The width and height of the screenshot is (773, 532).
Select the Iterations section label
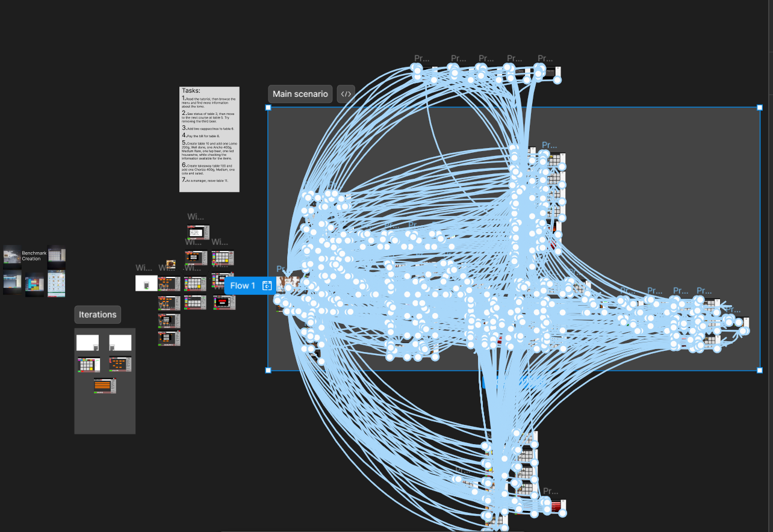point(98,315)
